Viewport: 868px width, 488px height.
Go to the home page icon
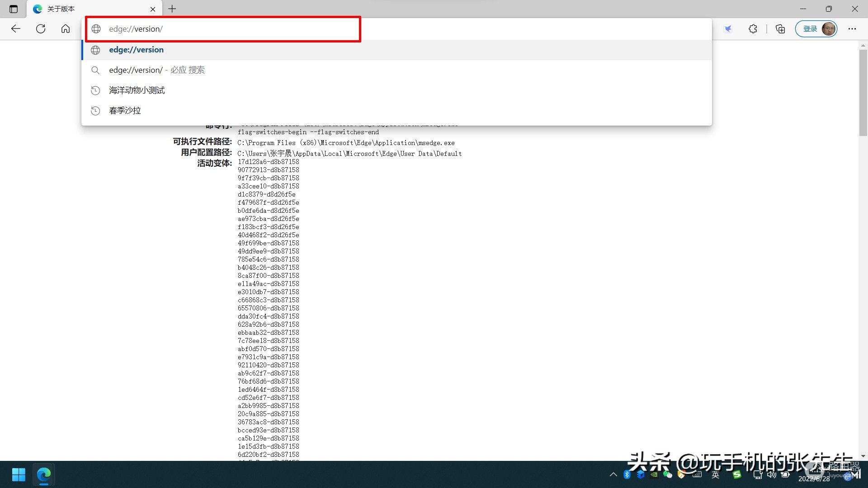pos(66,29)
